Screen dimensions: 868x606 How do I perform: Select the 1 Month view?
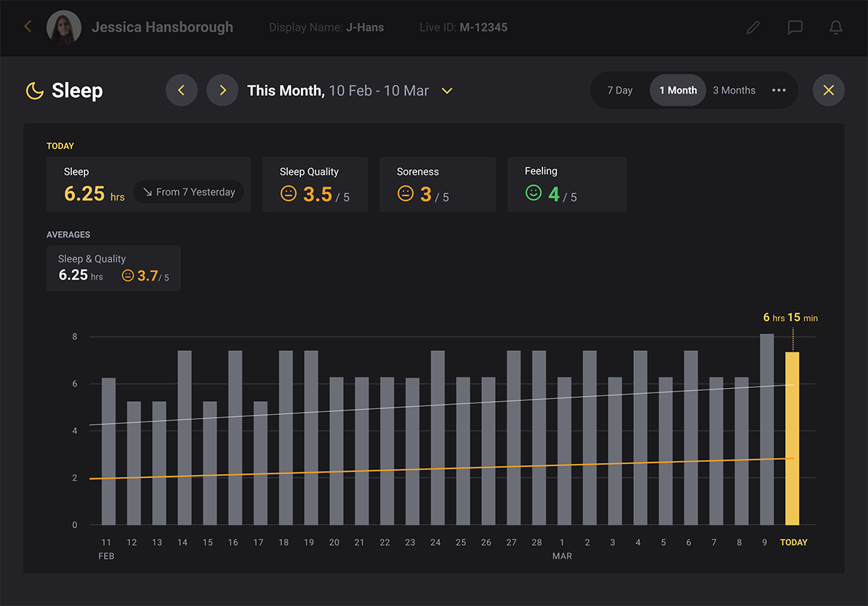coord(678,91)
